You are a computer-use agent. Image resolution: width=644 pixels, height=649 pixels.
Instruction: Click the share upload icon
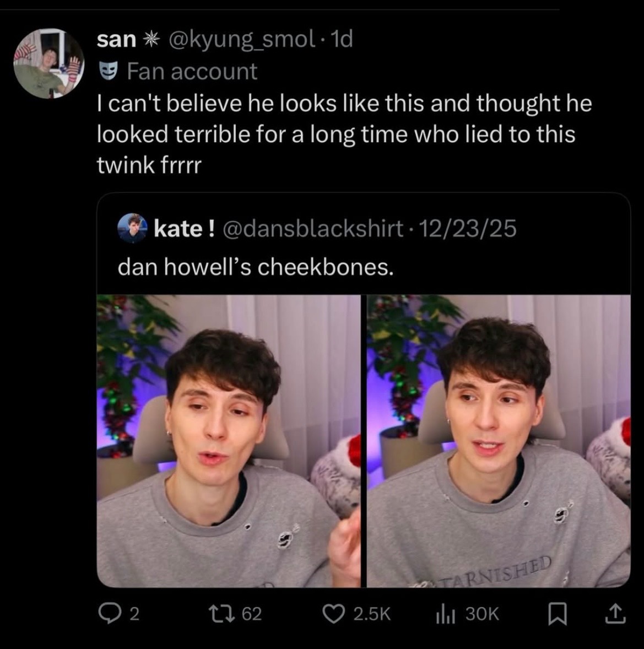[x=614, y=613]
